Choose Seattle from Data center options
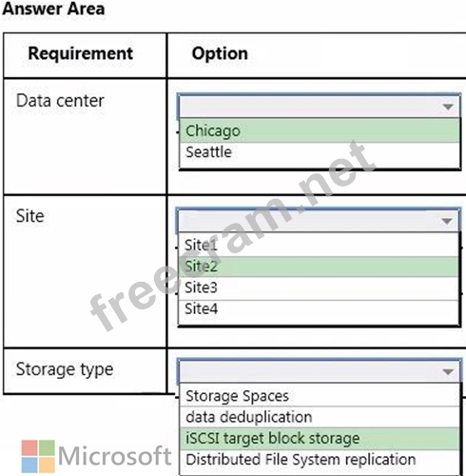Screen dimensions: 466x476 (320, 152)
